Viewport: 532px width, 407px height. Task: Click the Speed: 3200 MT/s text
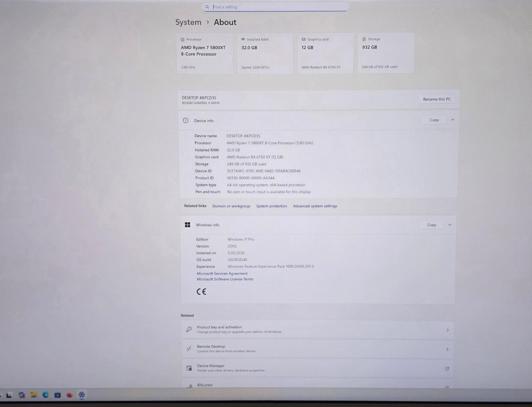255,67
